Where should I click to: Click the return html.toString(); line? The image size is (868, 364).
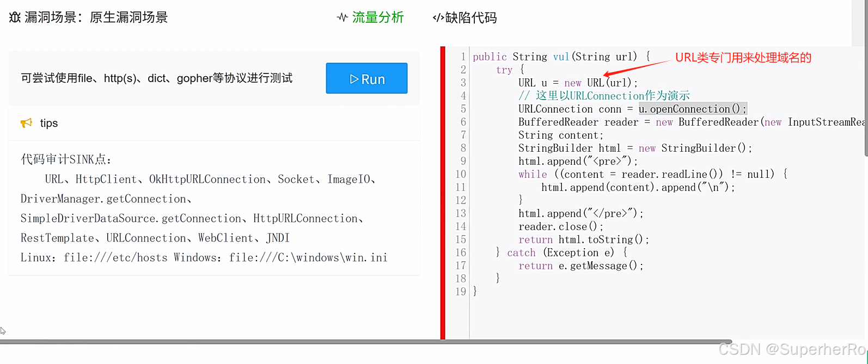(x=584, y=239)
